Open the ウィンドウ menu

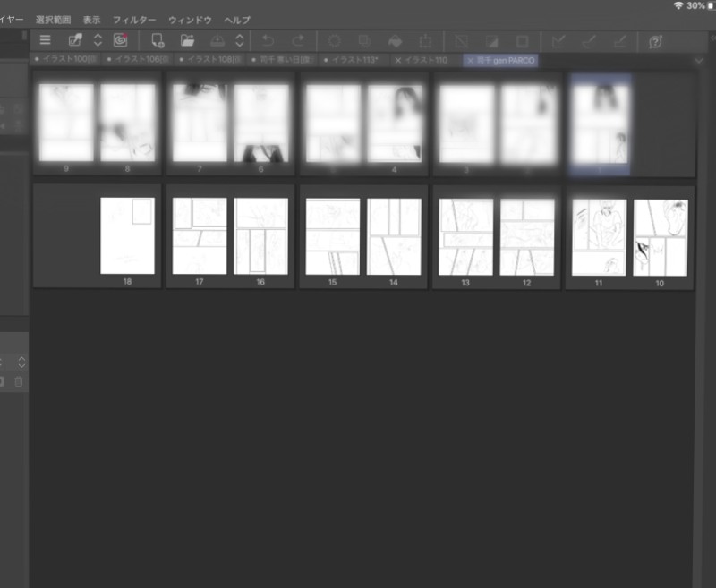coord(190,20)
